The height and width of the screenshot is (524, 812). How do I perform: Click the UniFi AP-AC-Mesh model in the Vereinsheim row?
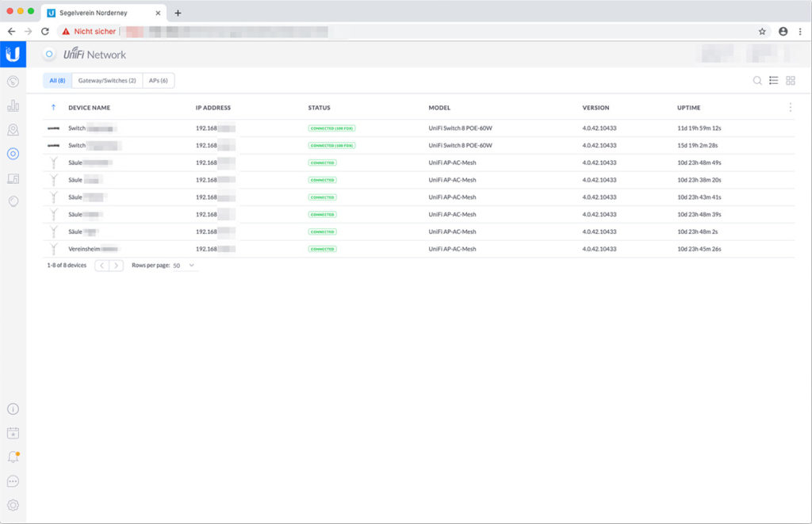click(452, 249)
